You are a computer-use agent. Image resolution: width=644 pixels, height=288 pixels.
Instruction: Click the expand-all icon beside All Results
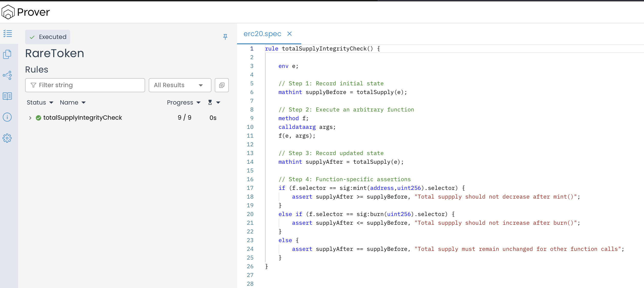tap(222, 85)
